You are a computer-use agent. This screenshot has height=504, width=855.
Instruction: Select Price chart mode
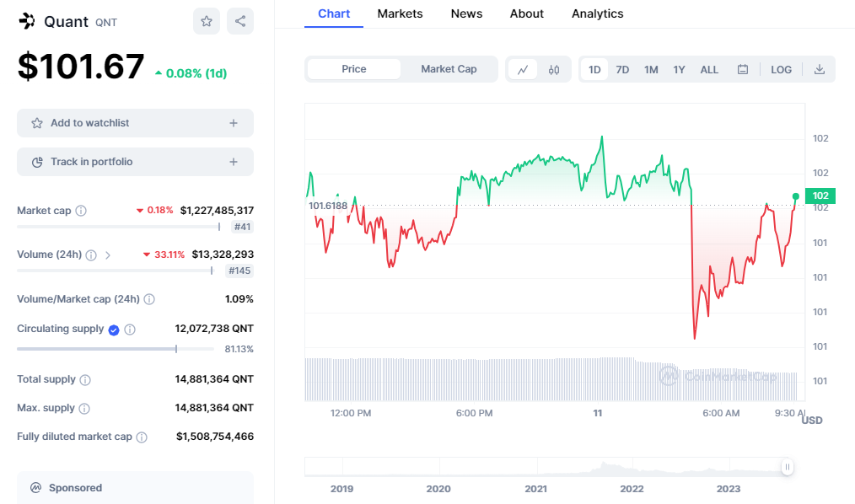tap(354, 69)
